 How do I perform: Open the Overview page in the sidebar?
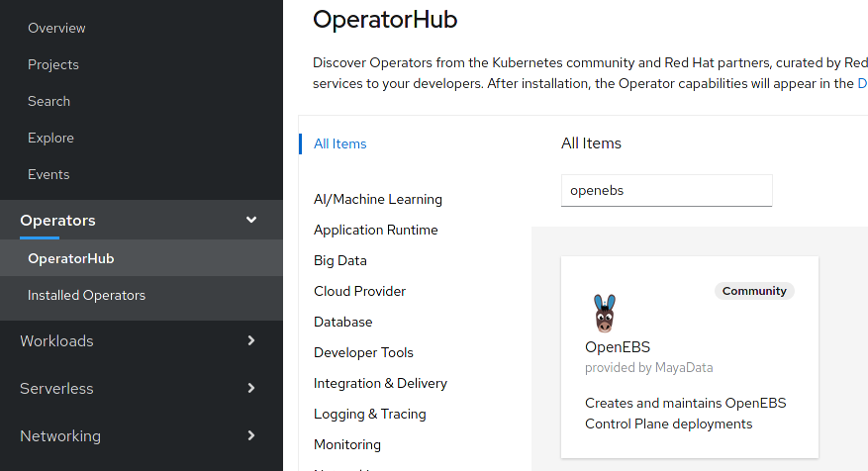point(56,28)
